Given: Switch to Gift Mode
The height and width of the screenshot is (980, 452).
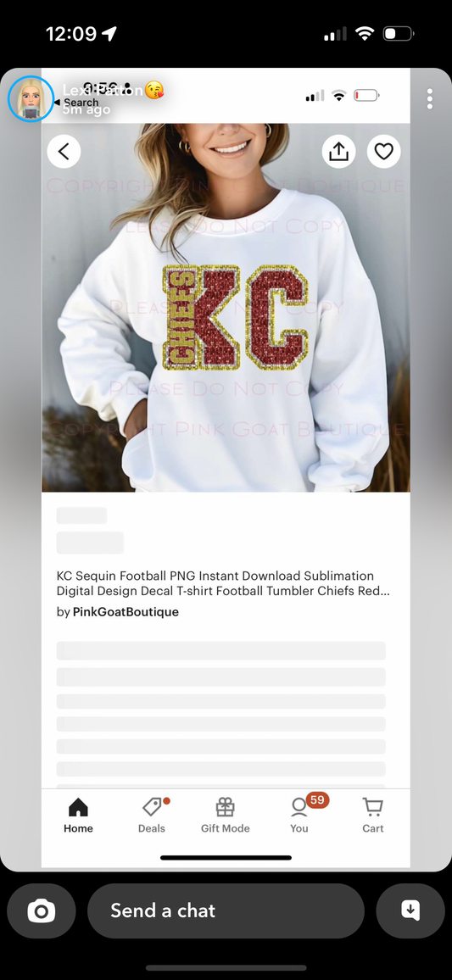Looking at the screenshot, I should pos(225,816).
